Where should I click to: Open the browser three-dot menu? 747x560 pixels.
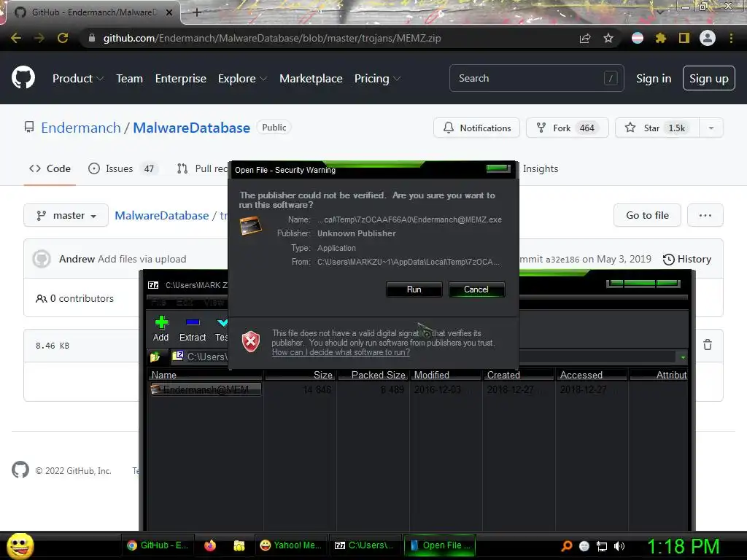pos(731,38)
